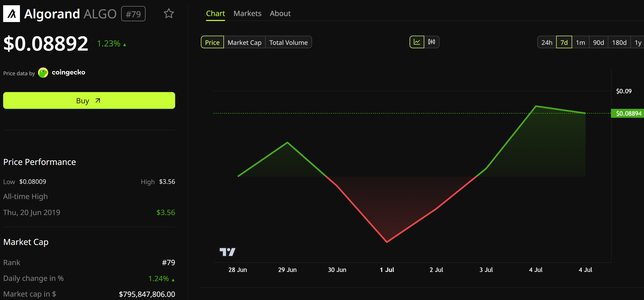The width and height of the screenshot is (644, 300).
Task: Click the All-time High label
Action: 25,196
